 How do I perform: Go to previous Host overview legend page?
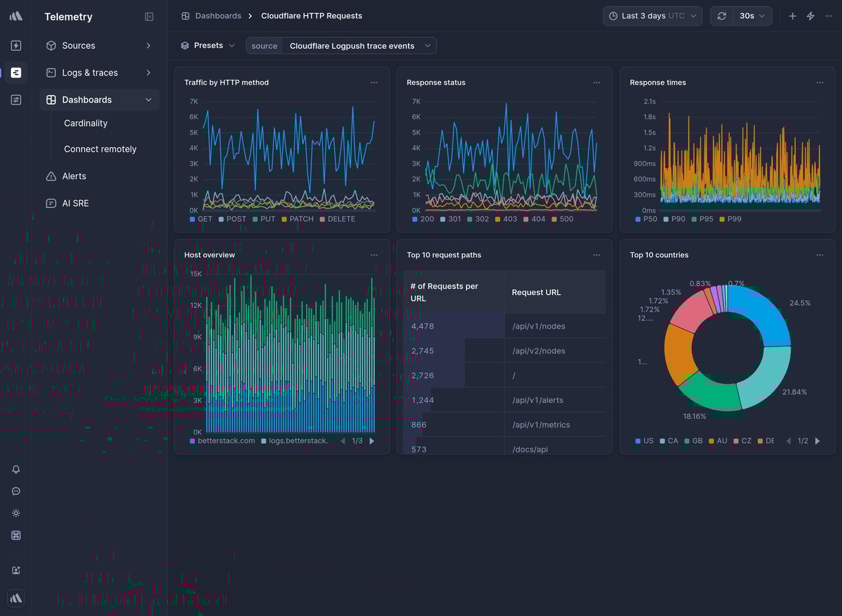click(x=343, y=441)
